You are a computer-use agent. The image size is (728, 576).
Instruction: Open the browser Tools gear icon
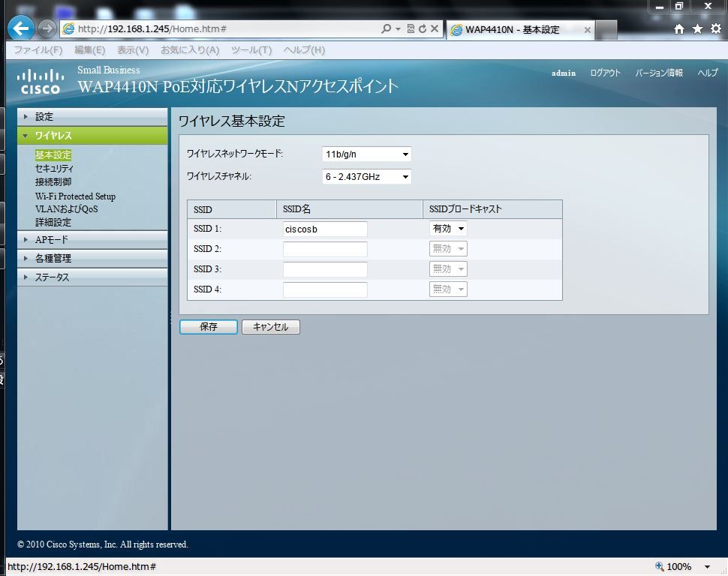716,28
